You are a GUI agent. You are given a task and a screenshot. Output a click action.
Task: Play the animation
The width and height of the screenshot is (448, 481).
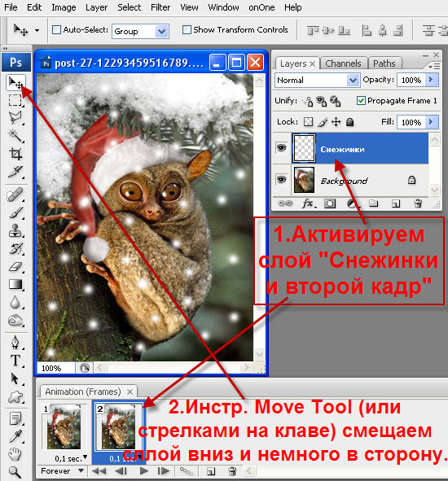pyautogui.click(x=143, y=470)
